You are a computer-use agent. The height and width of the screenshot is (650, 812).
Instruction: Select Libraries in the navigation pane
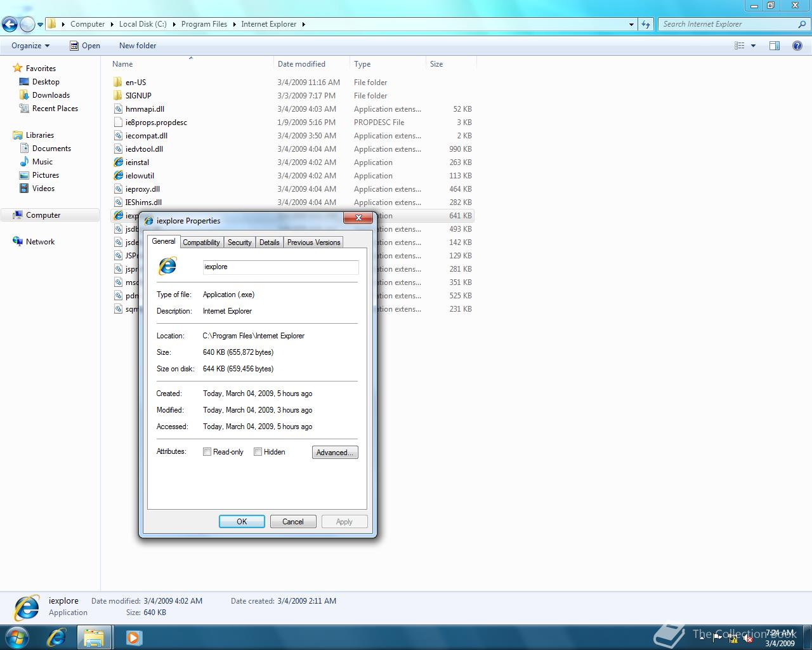(39, 135)
